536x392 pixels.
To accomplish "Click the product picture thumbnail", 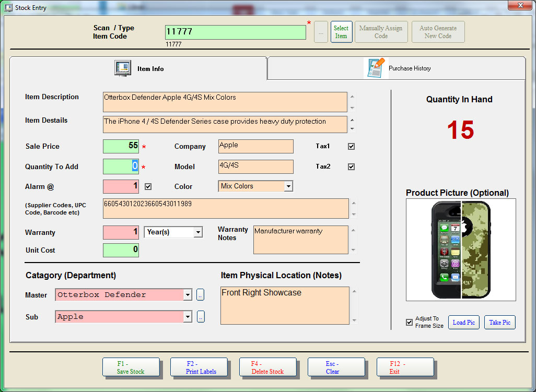I will tap(461, 250).
